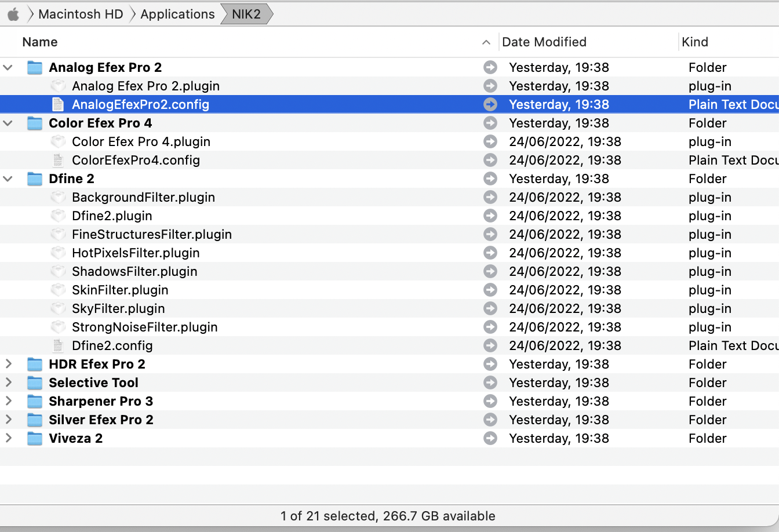This screenshot has width=779, height=532.
Task: Click the alias arrow icon on Analog Efex Pro 2 folder row
Action: (490, 67)
